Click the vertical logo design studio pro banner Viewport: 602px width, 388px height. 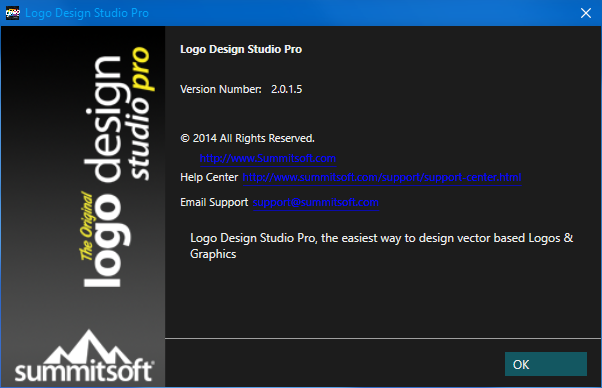pos(116,167)
